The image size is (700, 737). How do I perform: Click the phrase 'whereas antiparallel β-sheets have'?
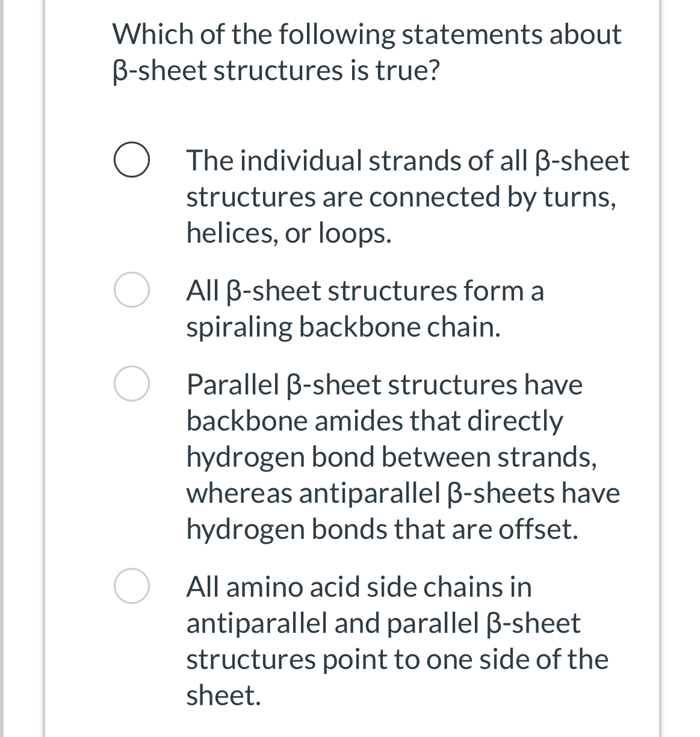(402, 493)
